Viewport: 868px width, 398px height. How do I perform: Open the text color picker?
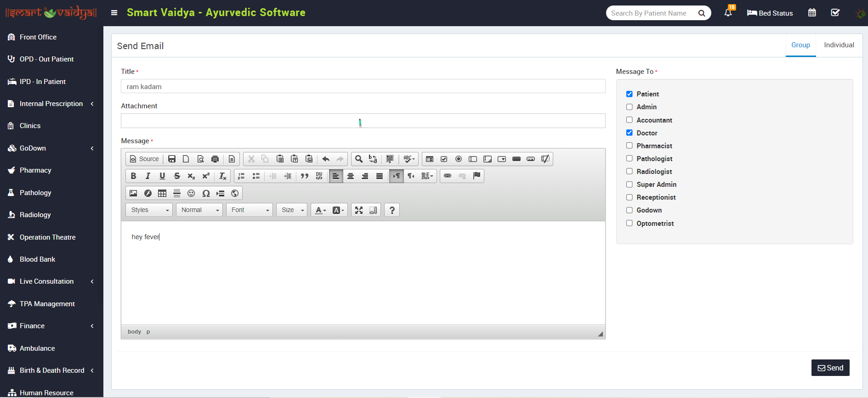[320, 210]
